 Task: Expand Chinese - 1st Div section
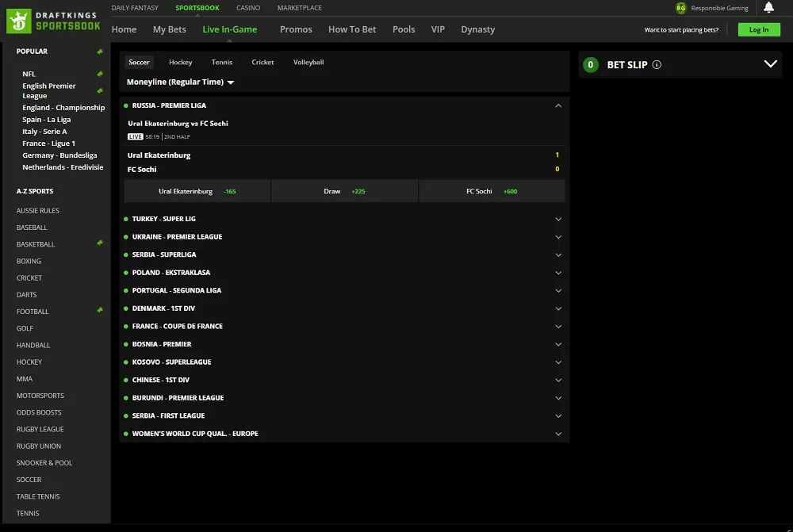pos(558,381)
